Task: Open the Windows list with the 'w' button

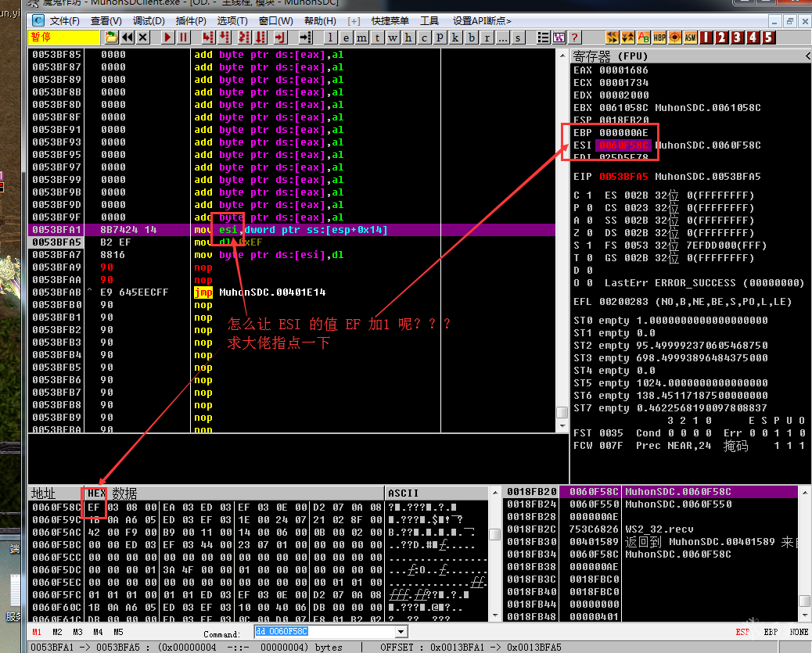Action: pyautogui.click(x=393, y=38)
